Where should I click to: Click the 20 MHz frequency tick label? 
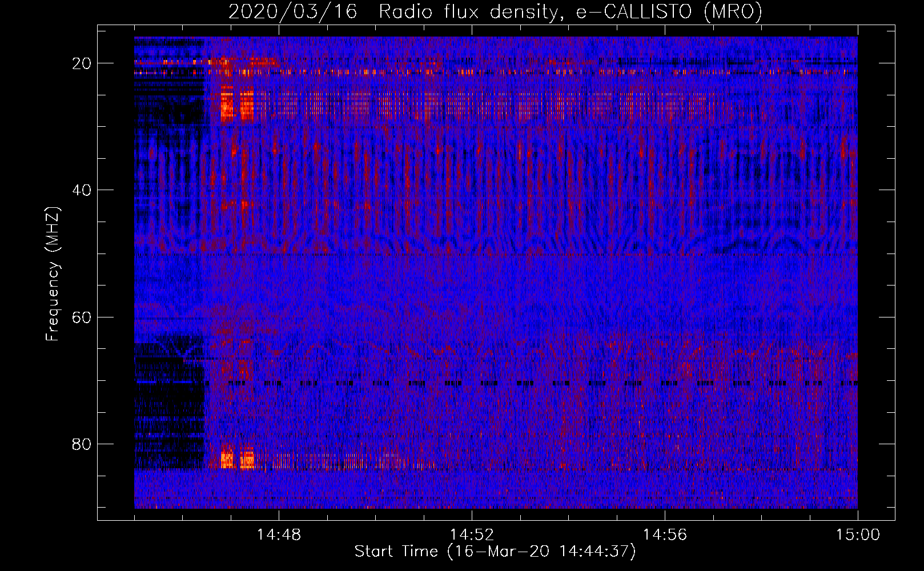click(x=82, y=63)
